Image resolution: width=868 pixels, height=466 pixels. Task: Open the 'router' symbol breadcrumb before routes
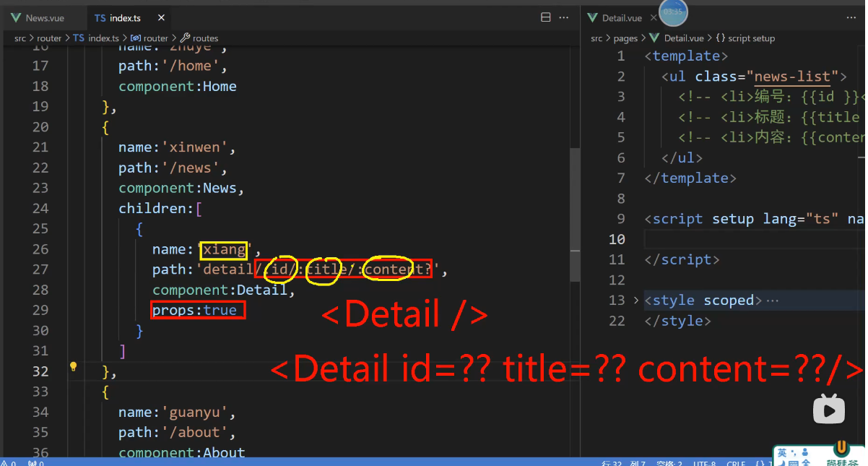[x=149, y=38]
